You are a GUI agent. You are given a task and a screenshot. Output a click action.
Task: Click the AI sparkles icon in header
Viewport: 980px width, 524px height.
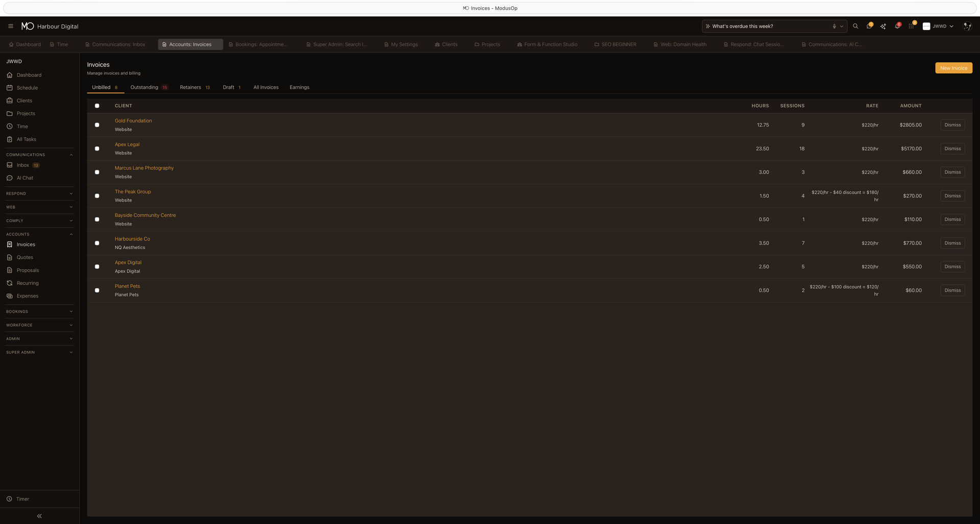coord(883,26)
